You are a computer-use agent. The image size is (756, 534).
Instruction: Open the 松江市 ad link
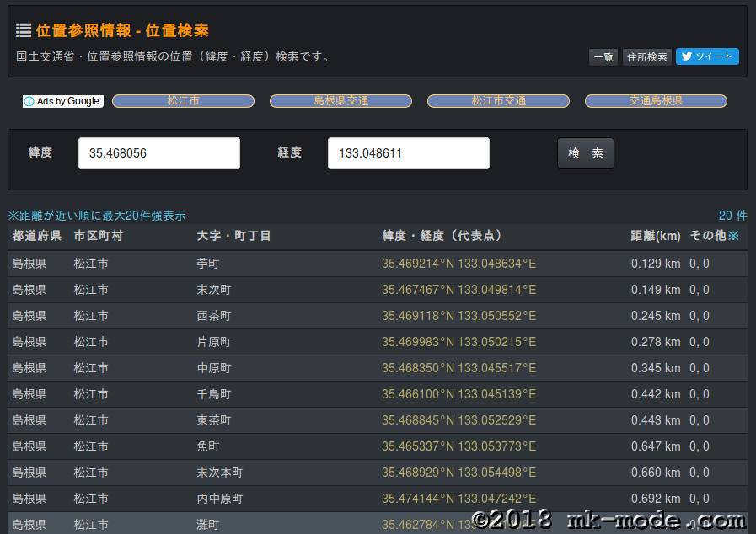point(183,101)
